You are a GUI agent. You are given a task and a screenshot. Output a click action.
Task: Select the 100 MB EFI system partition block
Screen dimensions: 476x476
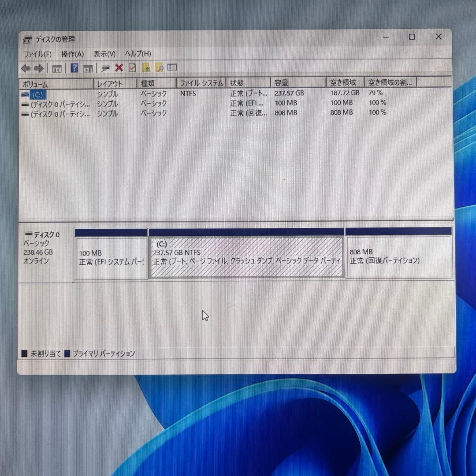[110, 256]
